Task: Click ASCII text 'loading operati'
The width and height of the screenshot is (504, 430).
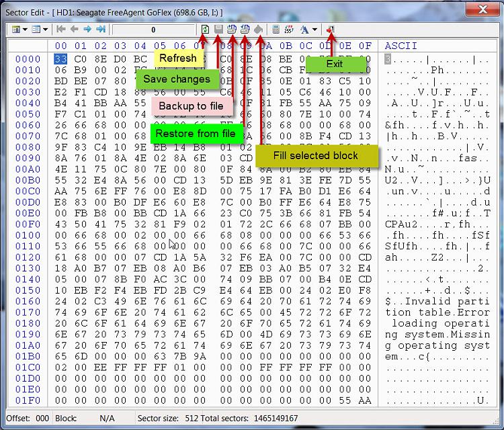Action: (440, 323)
